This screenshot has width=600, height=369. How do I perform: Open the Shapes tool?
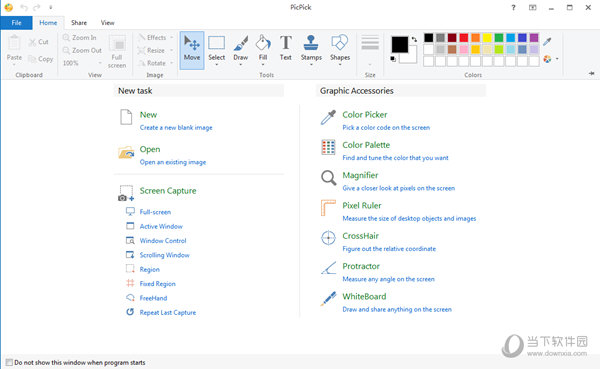pyautogui.click(x=340, y=50)
